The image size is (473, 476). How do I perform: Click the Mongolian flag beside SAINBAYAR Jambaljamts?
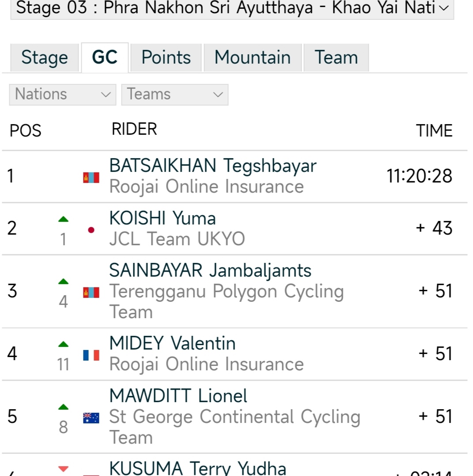(91, 292)
